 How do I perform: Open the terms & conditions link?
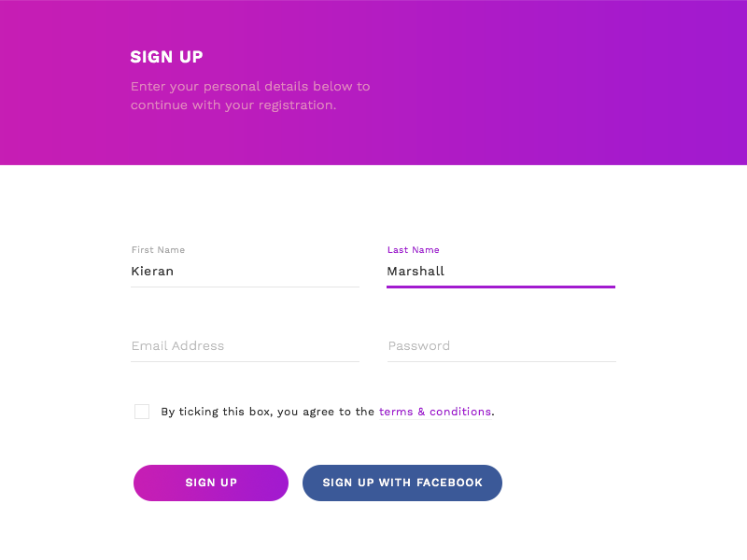pos(435,412)
